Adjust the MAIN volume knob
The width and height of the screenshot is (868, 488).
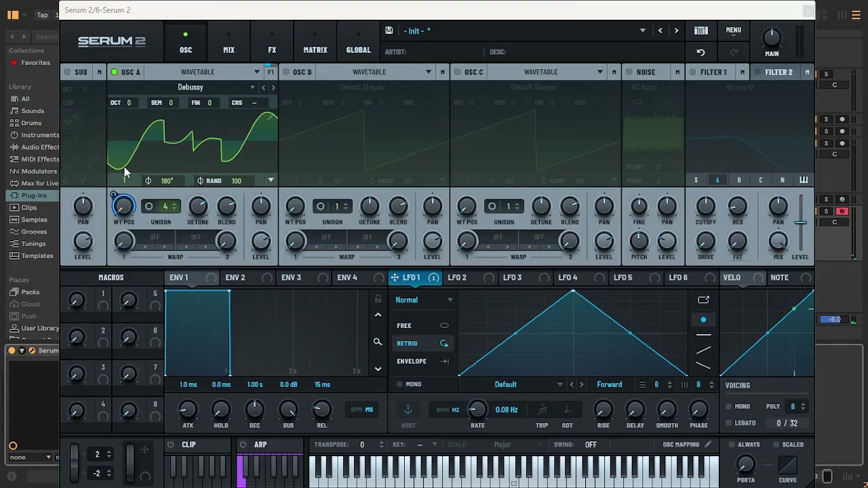pos(772,37)
